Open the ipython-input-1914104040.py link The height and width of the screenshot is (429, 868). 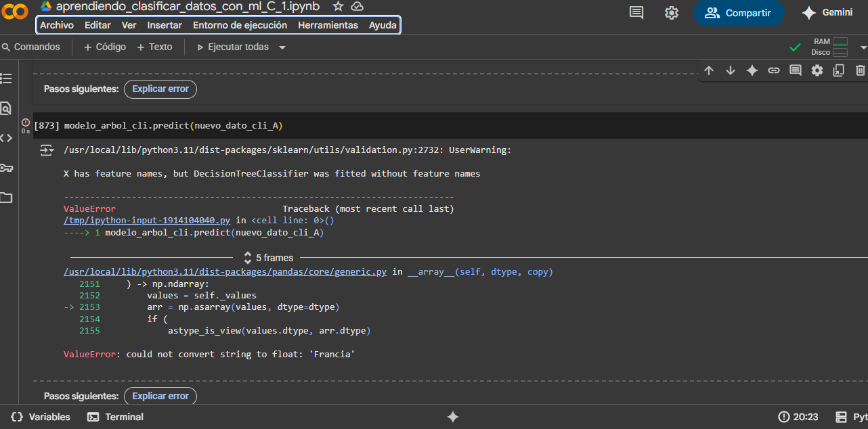click(x=147, y=221)
